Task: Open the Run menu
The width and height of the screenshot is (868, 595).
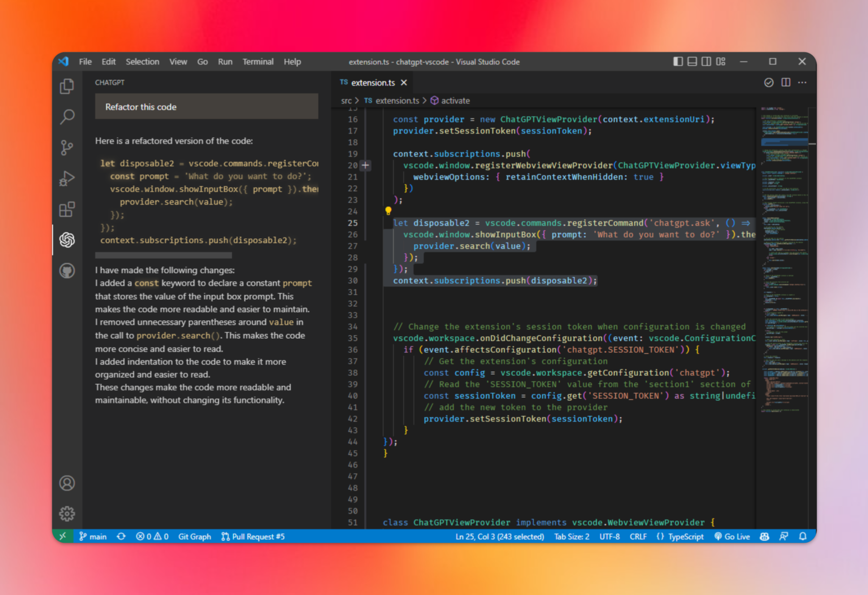Action: coord(225,61)
